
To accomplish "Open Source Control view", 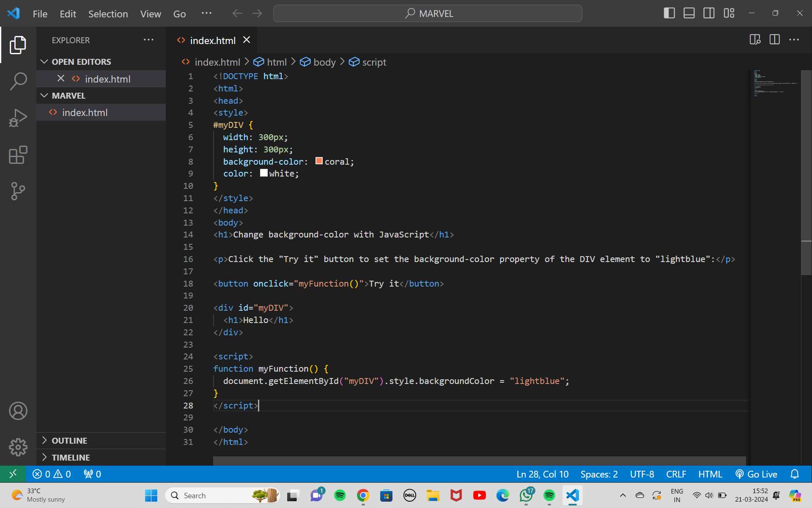I will pyautogui.click(x=18, y=191).
